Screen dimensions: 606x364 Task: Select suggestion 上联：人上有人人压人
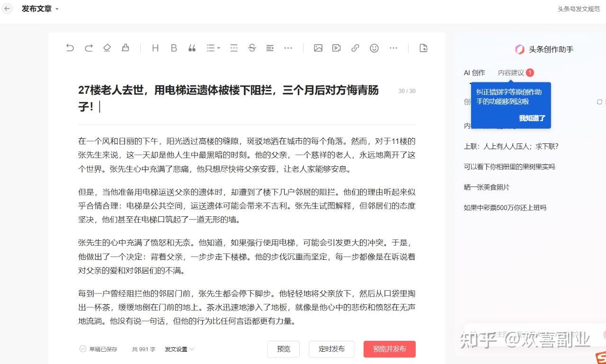(x=511, y=146)
